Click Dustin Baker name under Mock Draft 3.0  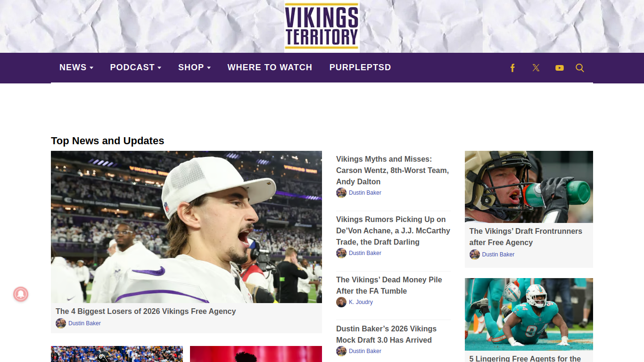pos(365,351)
